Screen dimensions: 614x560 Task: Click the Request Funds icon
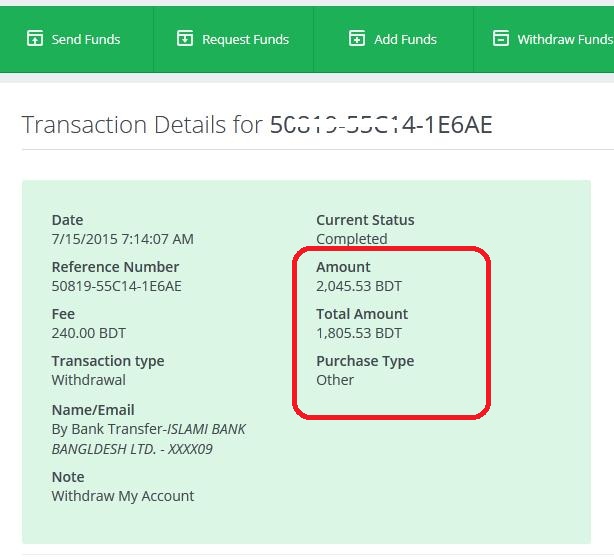point(185,39)
